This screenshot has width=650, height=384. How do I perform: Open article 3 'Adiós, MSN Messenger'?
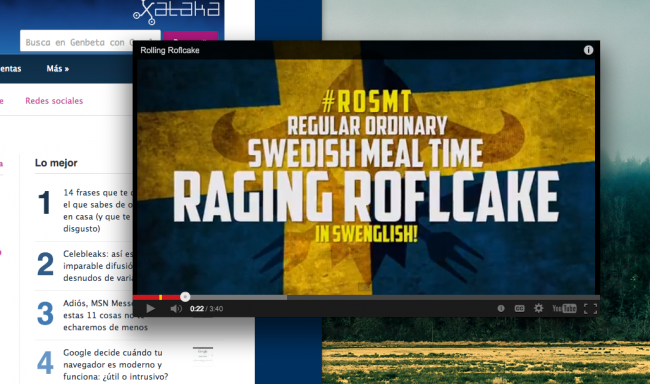click(105, 315)
